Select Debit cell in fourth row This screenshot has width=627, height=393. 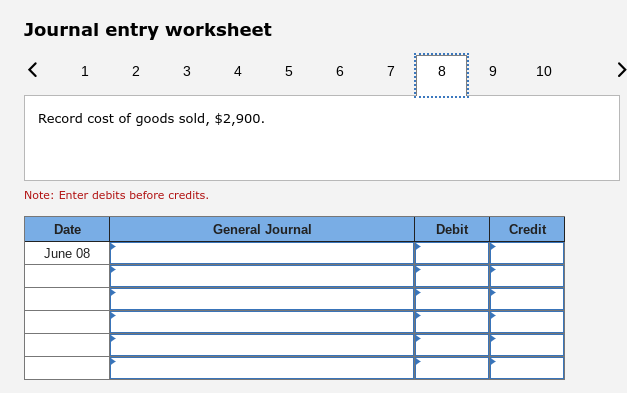coord(452,322)
